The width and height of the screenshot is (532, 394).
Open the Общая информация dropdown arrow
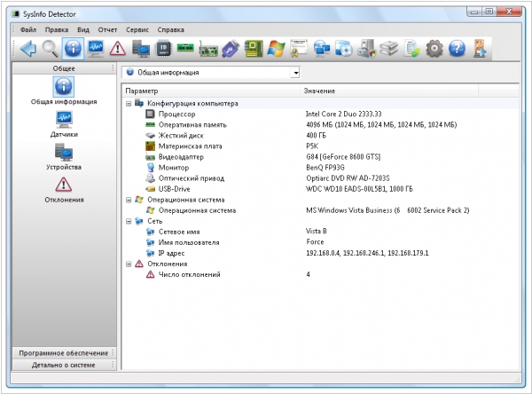[296, 73]
